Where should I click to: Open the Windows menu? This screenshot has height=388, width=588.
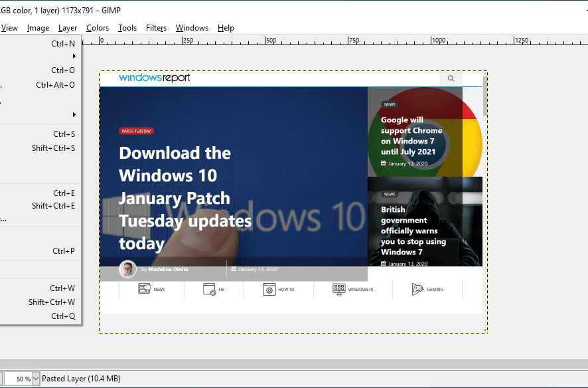click(x=192, y=28)
